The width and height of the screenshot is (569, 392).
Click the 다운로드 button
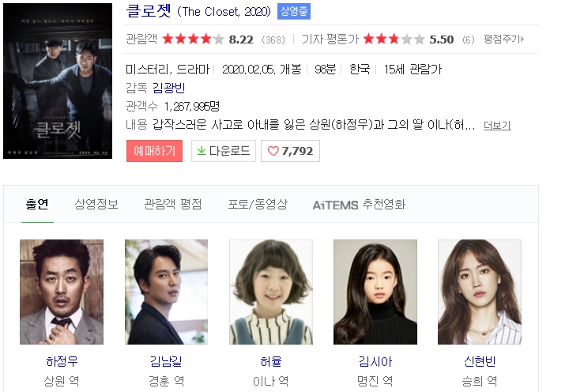pos(224,151)
